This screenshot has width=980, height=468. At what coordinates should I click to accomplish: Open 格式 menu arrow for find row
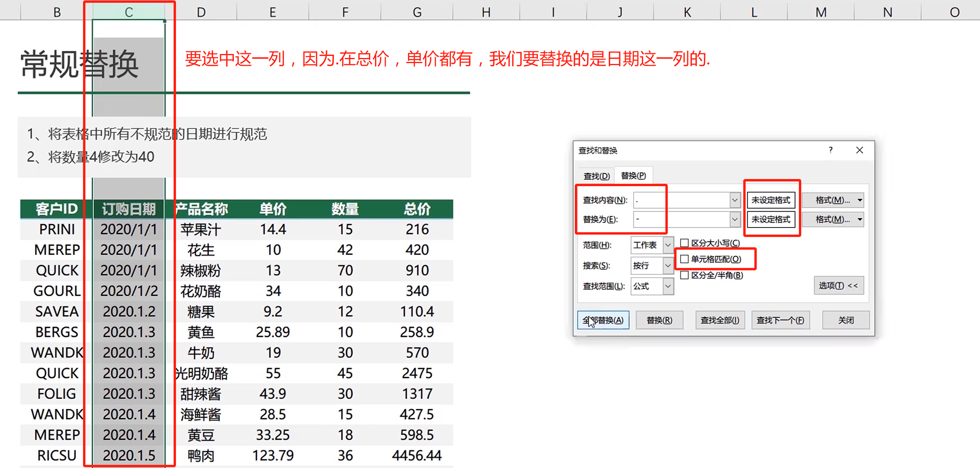coord(860,200)
